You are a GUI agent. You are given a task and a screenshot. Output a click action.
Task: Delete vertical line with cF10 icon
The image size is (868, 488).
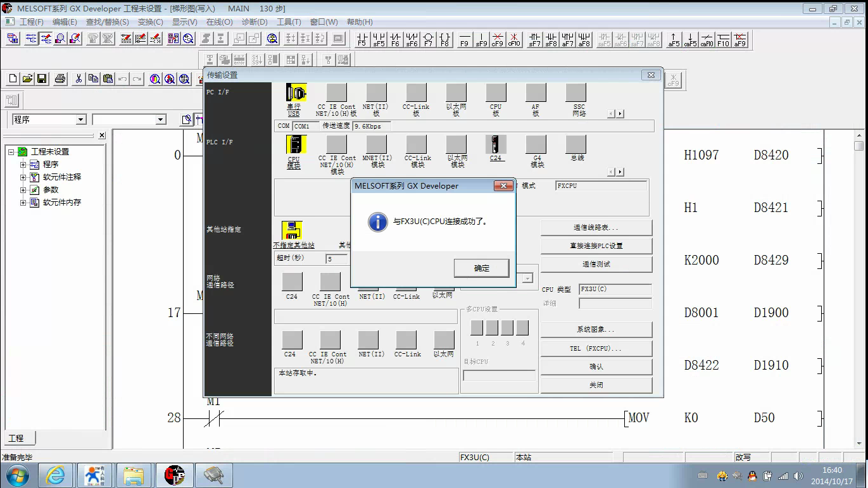514,40
